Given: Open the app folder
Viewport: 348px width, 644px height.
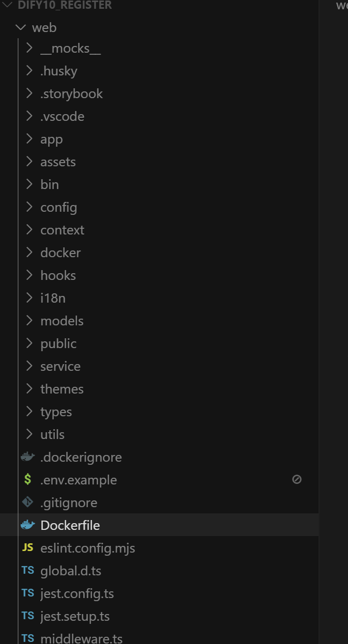Looking at the screenshot, I should click(x=159, y=139).
